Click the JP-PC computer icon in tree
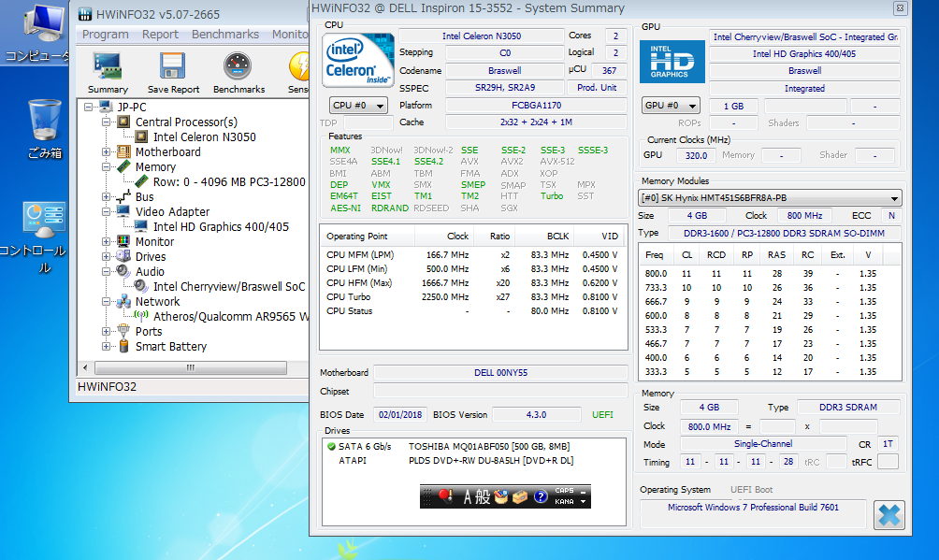 pos(106,107)
